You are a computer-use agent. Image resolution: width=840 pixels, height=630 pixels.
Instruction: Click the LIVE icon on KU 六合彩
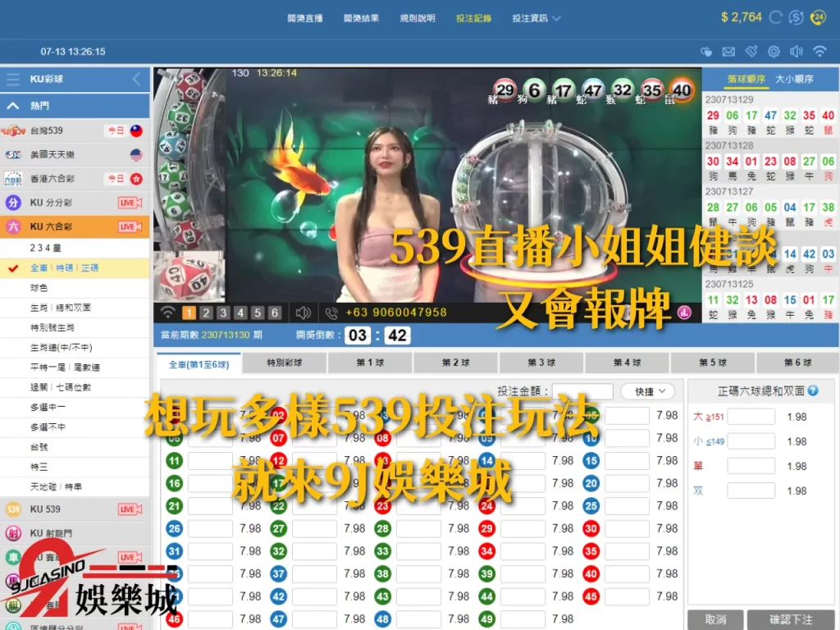(x=130, y=226)
